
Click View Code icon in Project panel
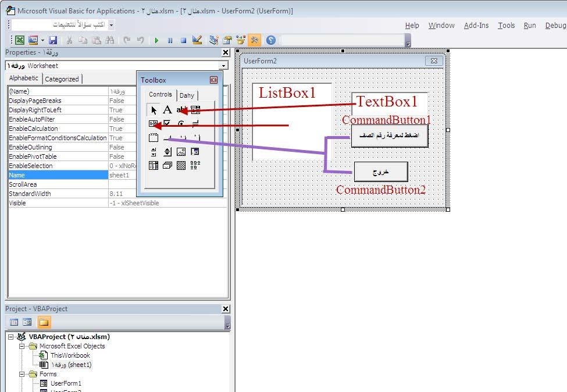tap(14, 322)
